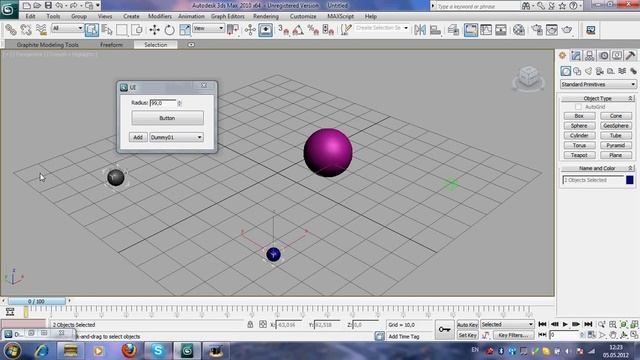Viewport: 640px width, 360px height.
Task: Activate the Select and Rotate tool
Action: coord(169,29)
